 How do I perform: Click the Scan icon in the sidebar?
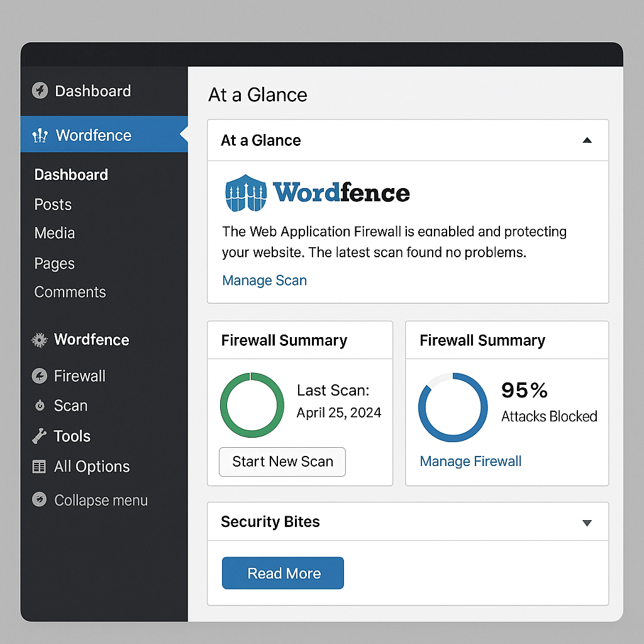click(x=40, y=406)
